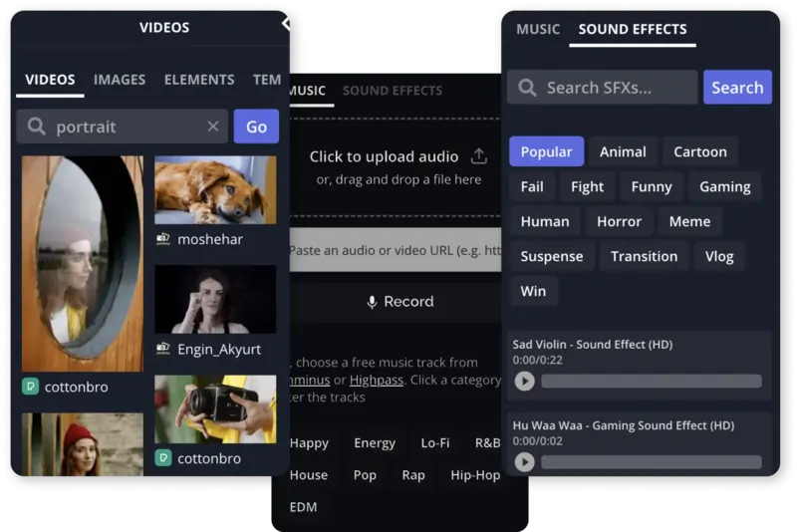Play the Sad Violin sound effect
797x532 pixels.
point(524,382)
